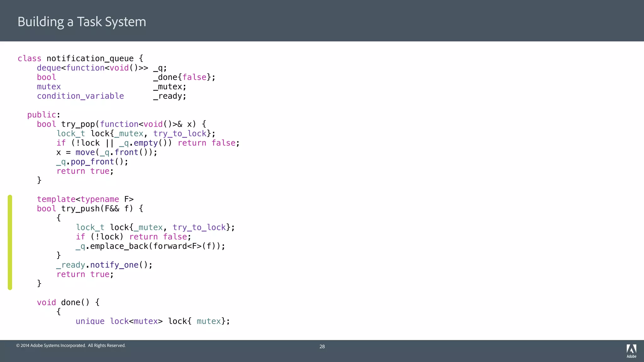Click the '_q.pop_front();' statement
Viewport: 644px width, 362px height.
(x=92, y=162)
